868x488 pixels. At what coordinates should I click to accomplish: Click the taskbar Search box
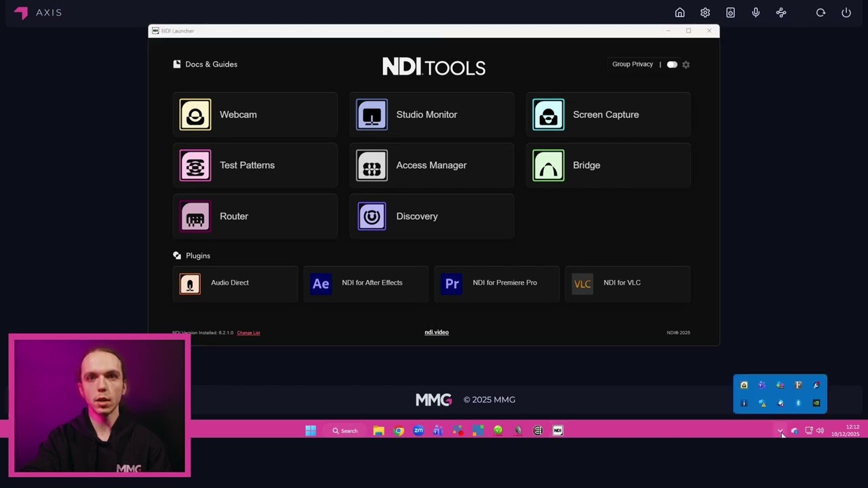point(345,430)
